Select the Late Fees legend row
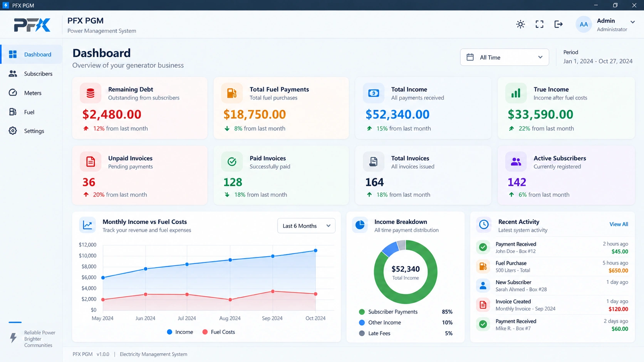The width and height of the screenshot is (644, 362). [406, 333]
